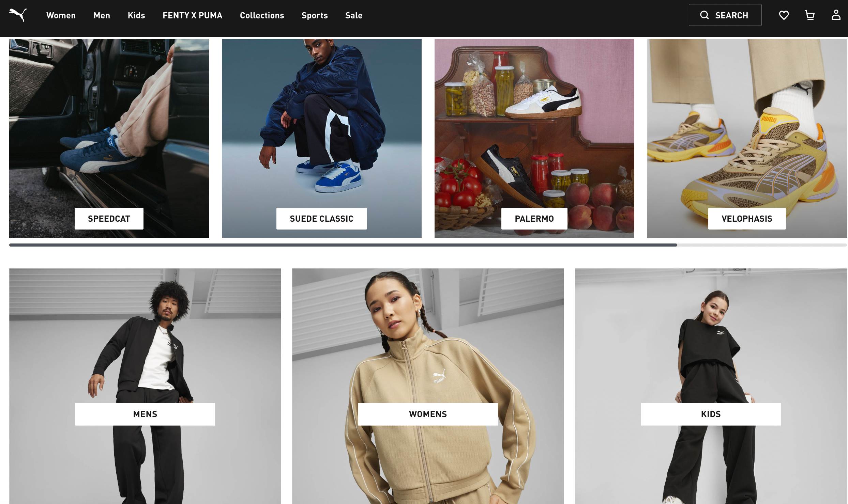Viewport: 848px width, 504px height.
Task: Select the WOMENS category button
Action: click(x=428, y=414)
